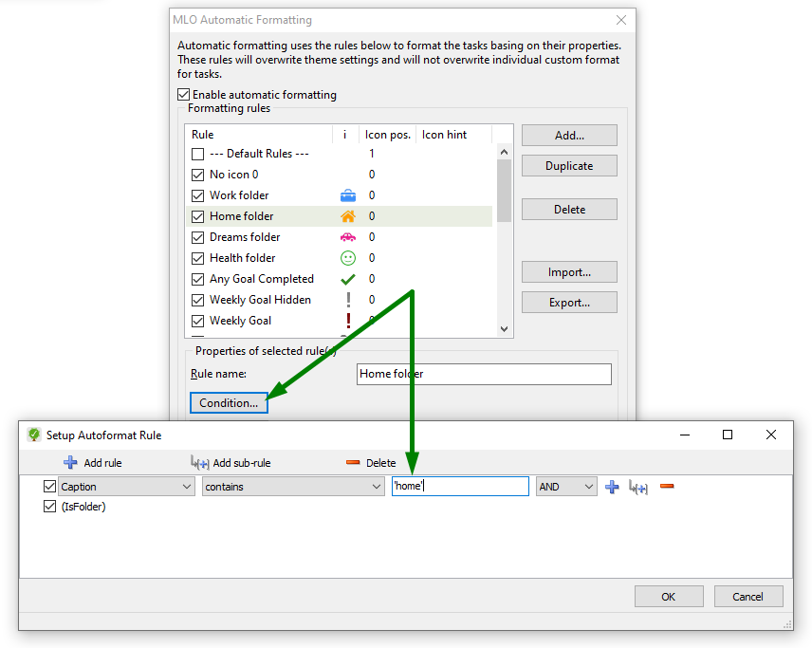The height and width of the screenshot is (648, 812).
Task: Click the Health folder smiley icon
Action: [x=348, y=258]
